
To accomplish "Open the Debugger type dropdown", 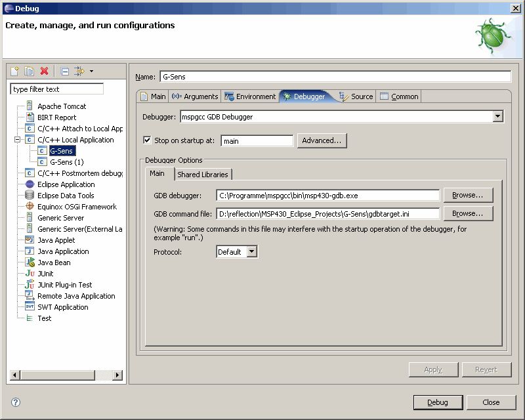I will coord(498,117).
